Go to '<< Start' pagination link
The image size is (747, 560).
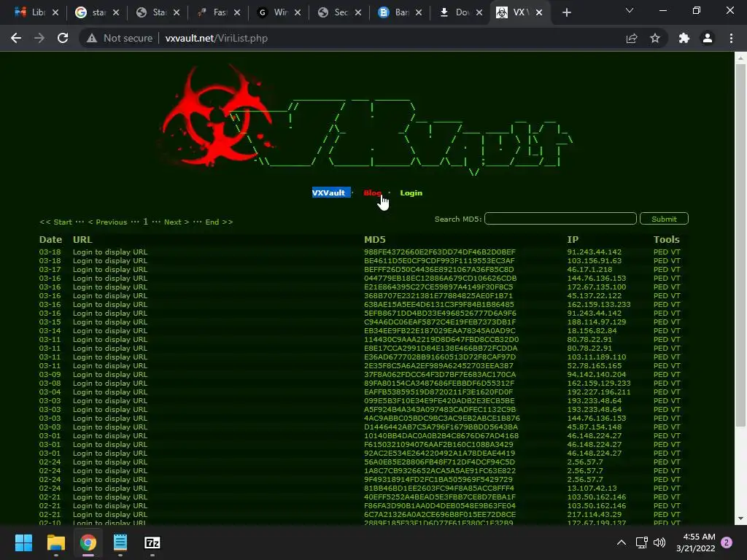[55, 222]
